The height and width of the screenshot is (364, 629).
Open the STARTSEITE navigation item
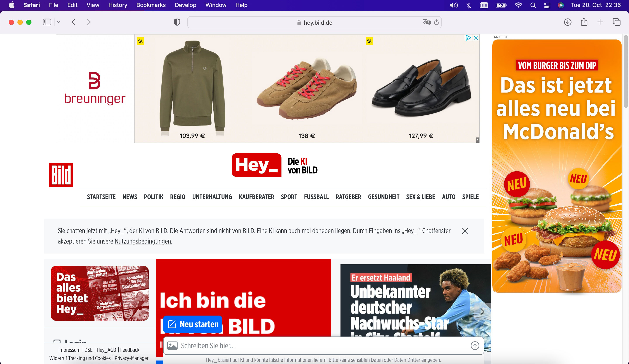[101, 197]
